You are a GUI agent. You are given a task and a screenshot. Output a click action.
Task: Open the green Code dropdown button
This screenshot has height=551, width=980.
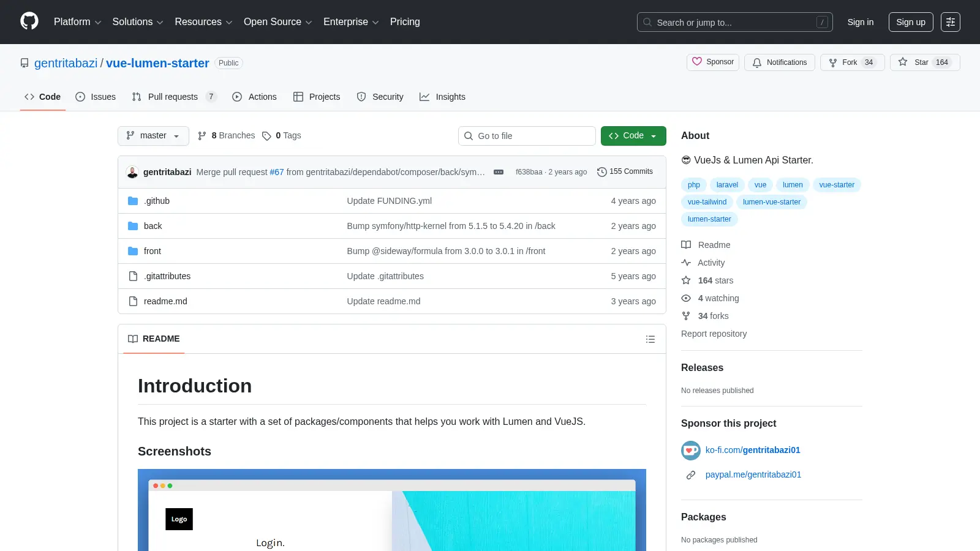pos(633,136)
